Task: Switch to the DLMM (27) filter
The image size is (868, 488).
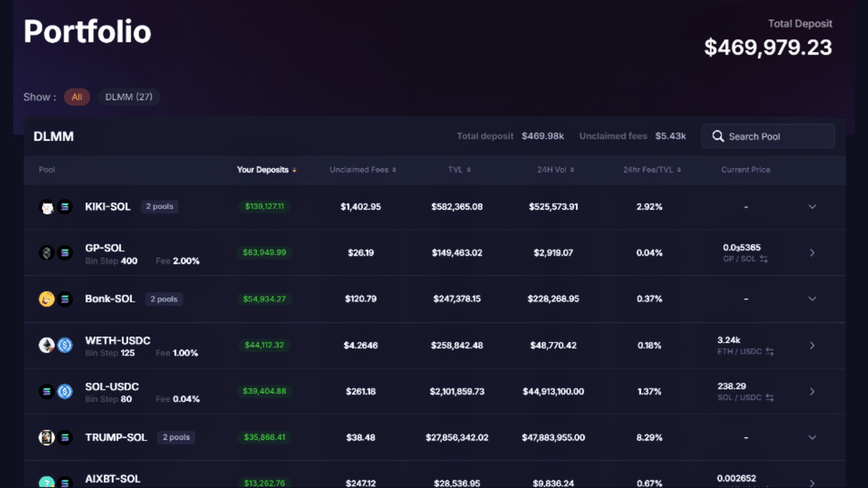Action: tap(129, 97)
